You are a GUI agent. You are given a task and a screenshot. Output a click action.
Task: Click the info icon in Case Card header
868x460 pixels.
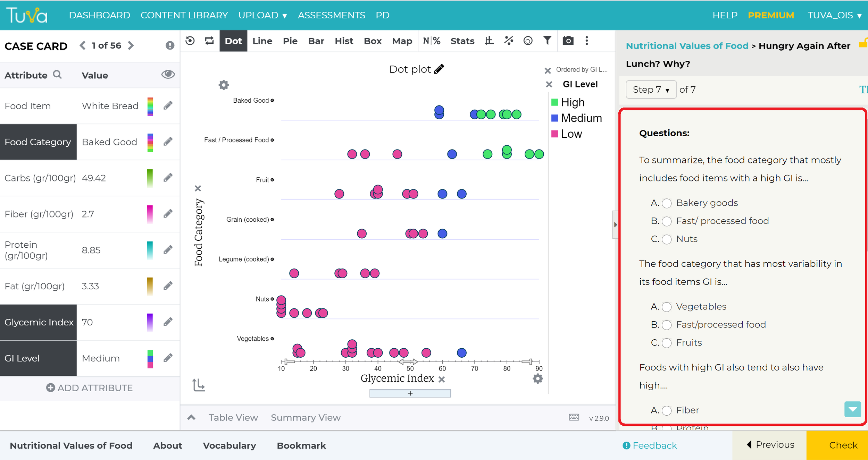170,45
